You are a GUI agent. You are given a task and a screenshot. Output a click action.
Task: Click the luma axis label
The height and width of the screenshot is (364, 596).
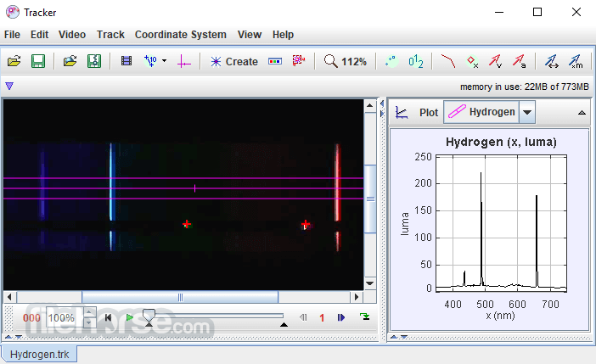404,224
